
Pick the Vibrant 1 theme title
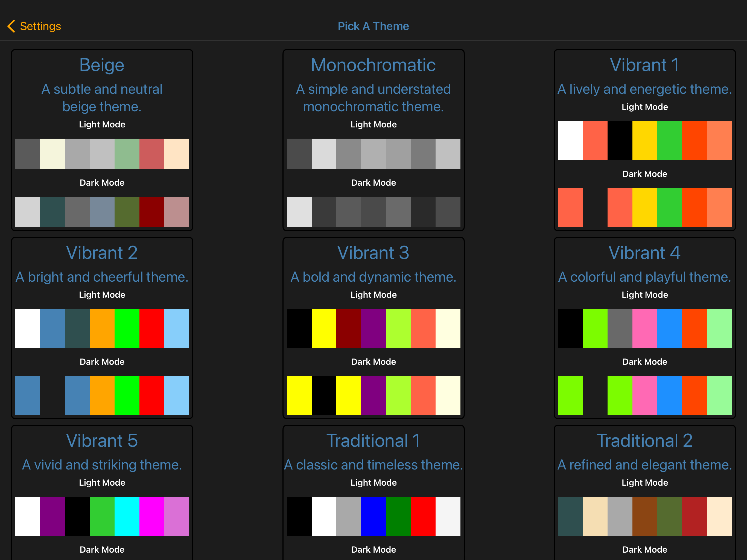coord(644,65)
